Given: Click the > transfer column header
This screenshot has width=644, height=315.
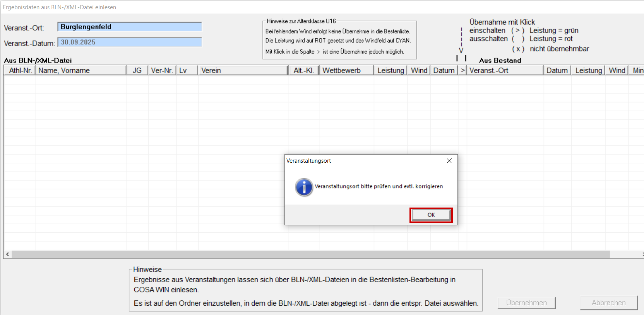Looking at the screenshot, I should coord(462,70).
